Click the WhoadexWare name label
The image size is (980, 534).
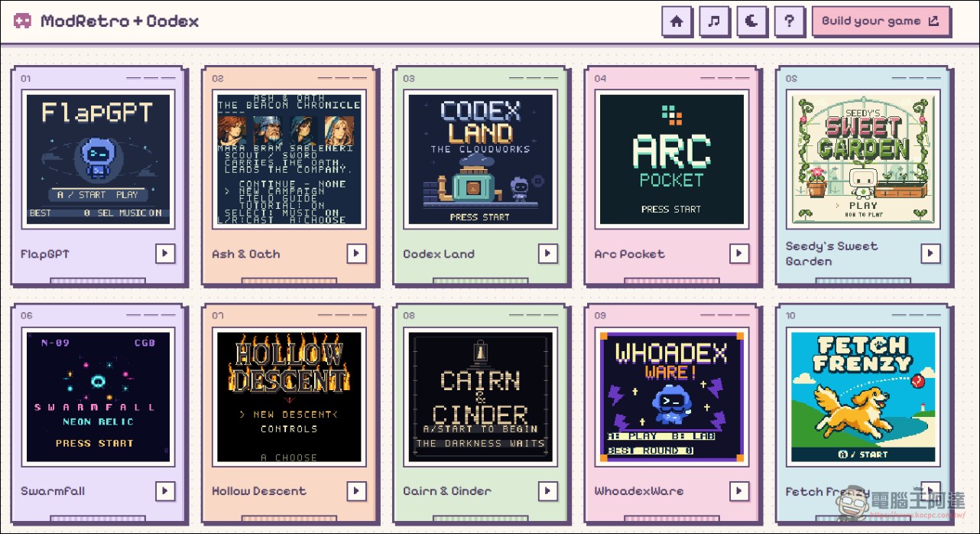point(639,491)
